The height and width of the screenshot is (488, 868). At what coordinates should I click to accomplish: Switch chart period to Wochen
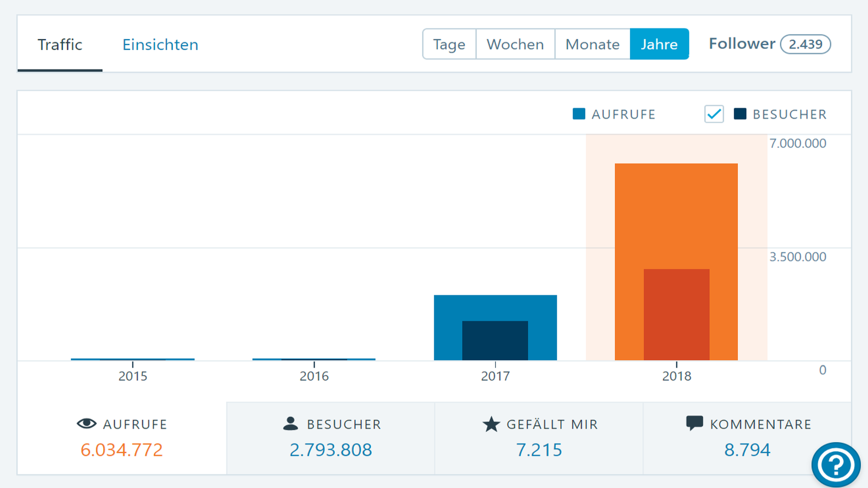pos(515,44)
